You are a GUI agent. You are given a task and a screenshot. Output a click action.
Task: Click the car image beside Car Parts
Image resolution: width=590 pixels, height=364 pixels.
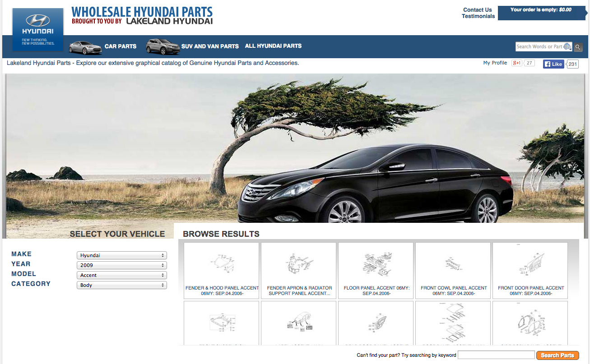click(x=85, y=46)
